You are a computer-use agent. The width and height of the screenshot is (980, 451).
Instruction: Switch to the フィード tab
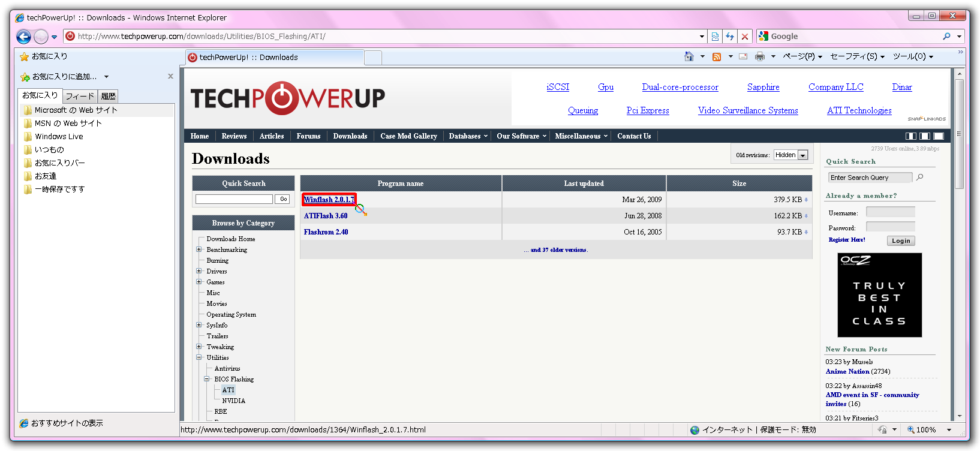[x=80, y=96]
